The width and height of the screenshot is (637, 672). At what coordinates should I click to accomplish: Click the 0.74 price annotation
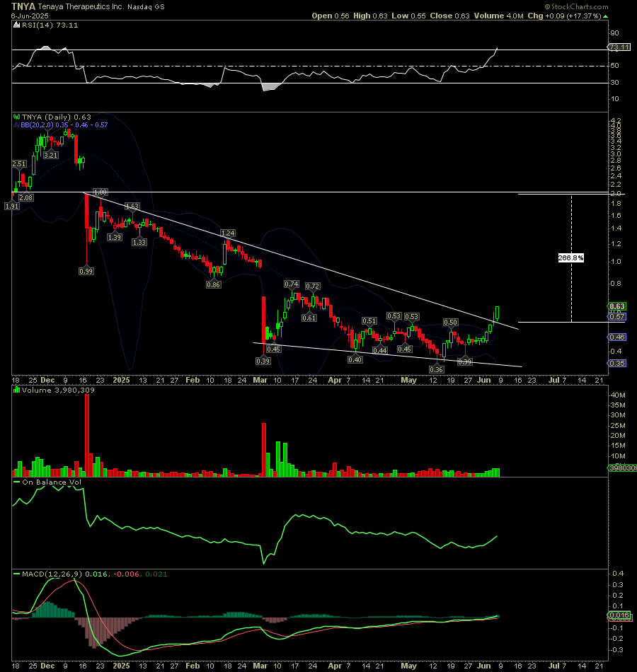coord(292,284)
